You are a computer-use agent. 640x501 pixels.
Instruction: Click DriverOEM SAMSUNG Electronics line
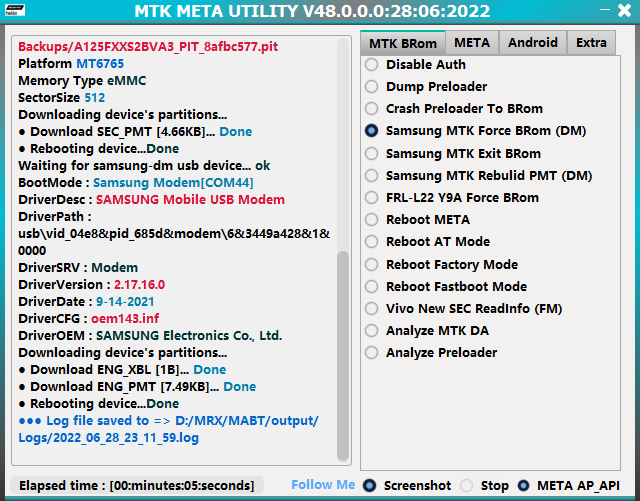click(150, 336)
